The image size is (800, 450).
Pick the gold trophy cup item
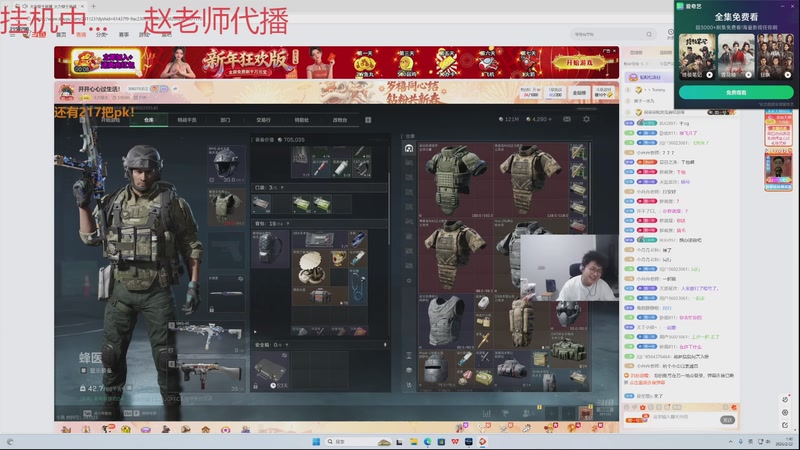[x=338, y=259]
